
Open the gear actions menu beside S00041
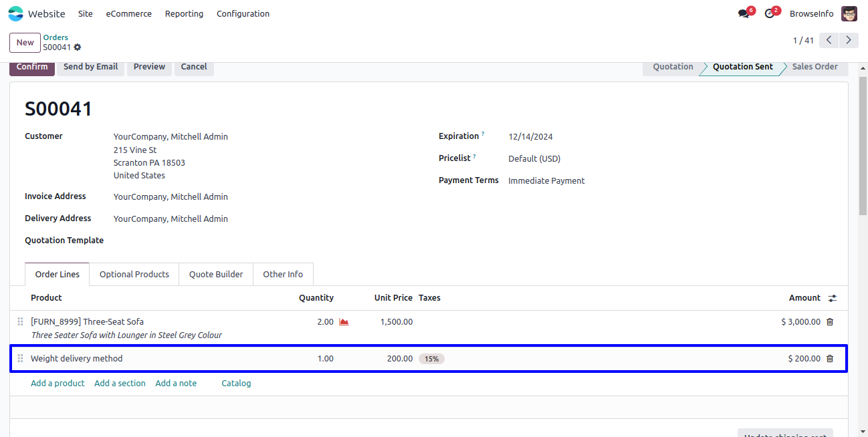coord(78,47)
